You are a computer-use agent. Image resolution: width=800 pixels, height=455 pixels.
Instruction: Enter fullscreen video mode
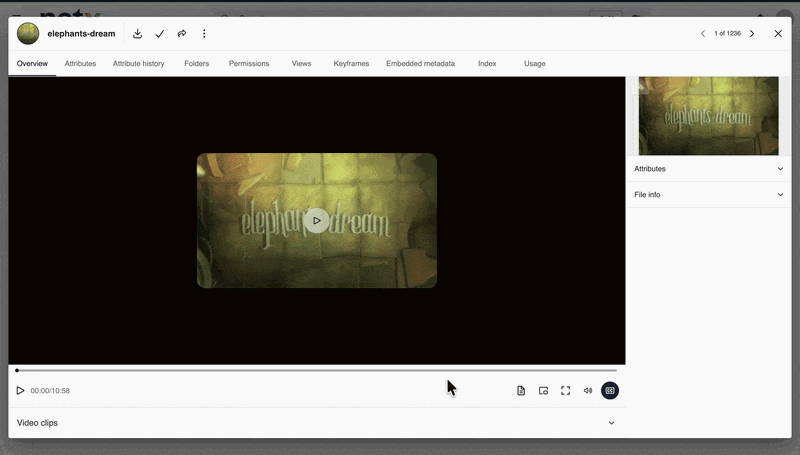tap(565, 391)
